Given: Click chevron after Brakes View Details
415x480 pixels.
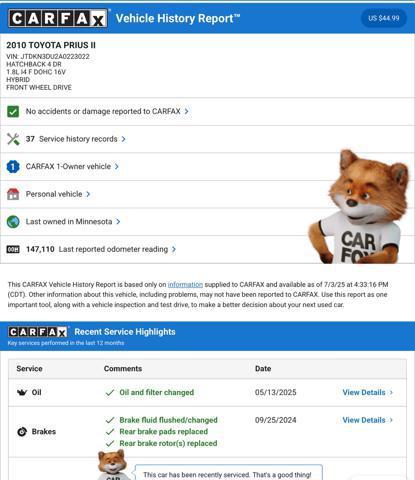Looking at the screenshot, I should pos(391,420).
